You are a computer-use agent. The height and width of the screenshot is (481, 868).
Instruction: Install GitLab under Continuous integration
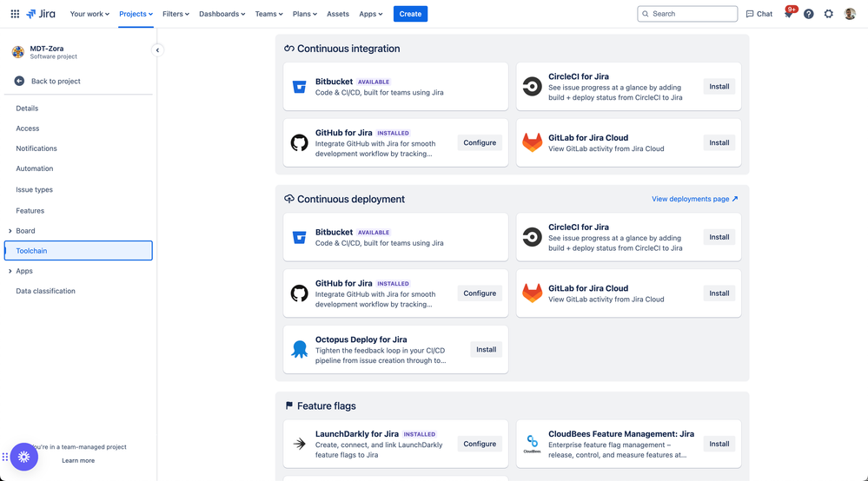tap(719, 142)
